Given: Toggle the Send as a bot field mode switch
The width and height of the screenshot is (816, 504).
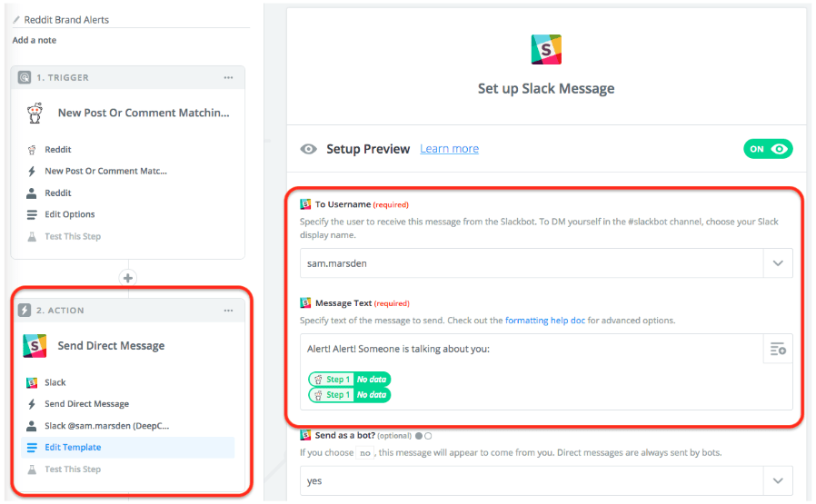Looking at the screenshot, I should coord(423,436).
